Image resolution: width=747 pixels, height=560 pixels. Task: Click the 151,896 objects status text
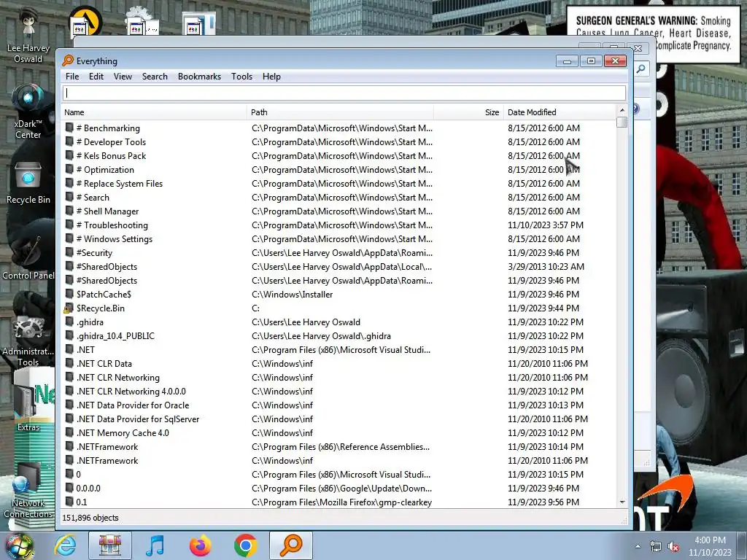(90, 518)
